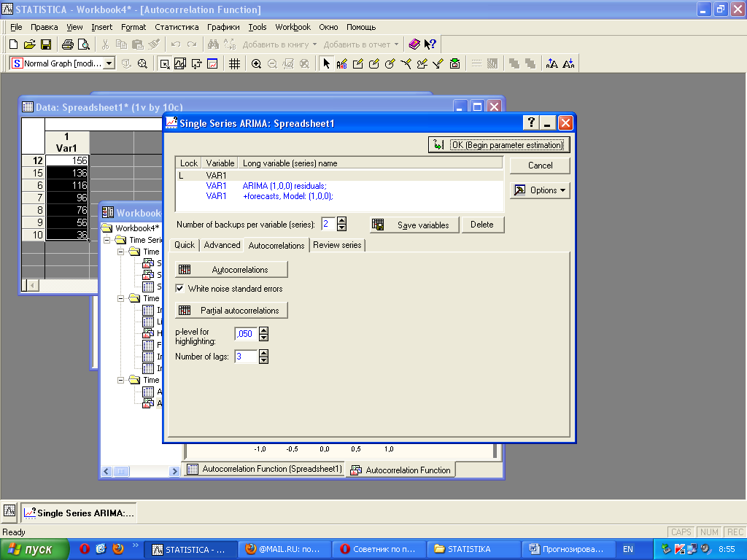Click the Decrease Font size icon
747x560 pixels.
568,64
